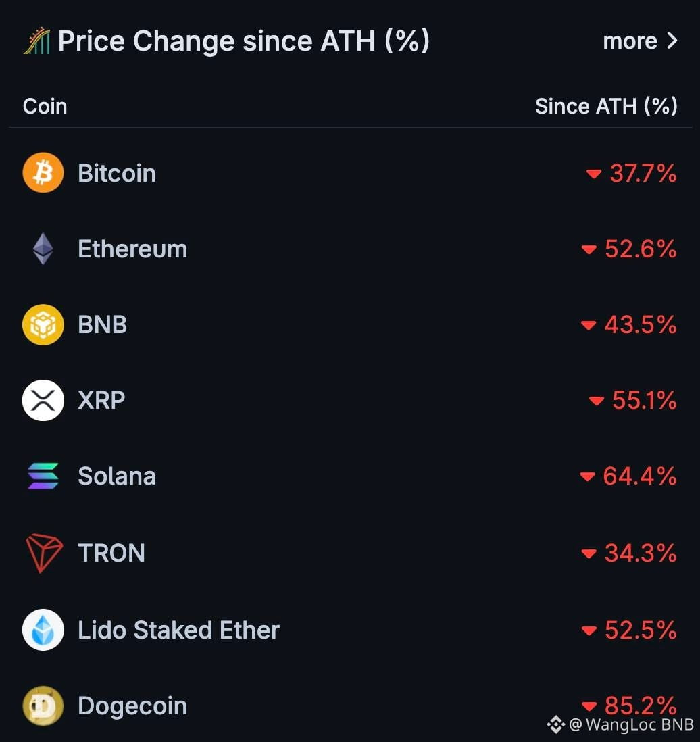Click the BNB coin icon

click(43, 325)
